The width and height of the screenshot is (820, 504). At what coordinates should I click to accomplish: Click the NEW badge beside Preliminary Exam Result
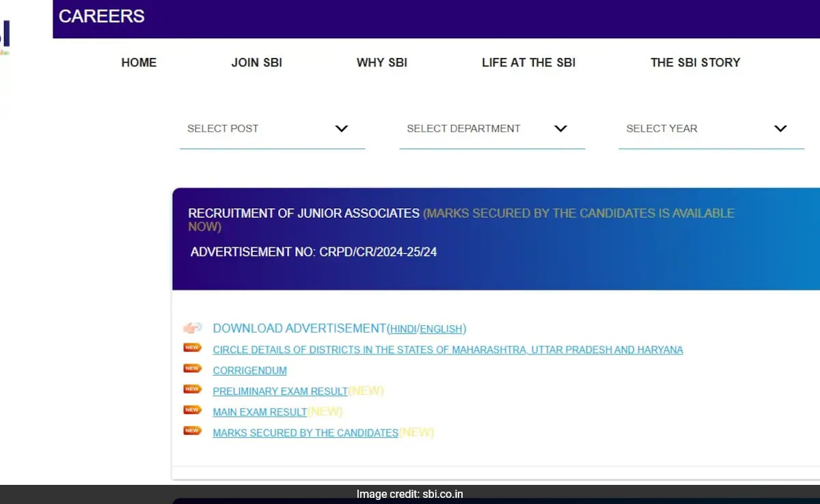click(192, 389)
